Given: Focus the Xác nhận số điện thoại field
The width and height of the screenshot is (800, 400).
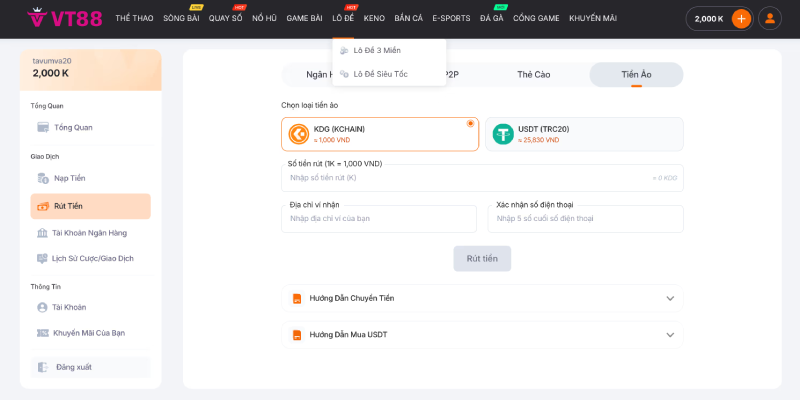Looking at the screenshot, I should coord(586,219).
